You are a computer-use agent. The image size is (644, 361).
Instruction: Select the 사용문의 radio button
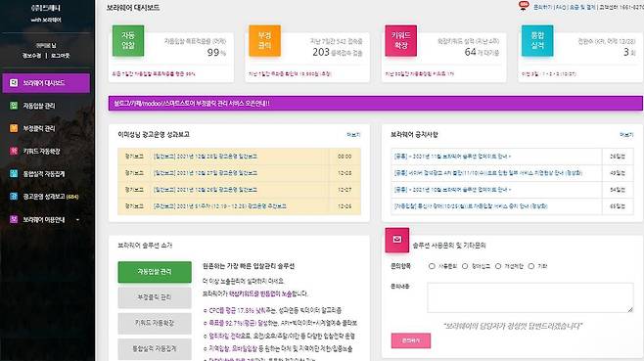[x=432, y=266]
